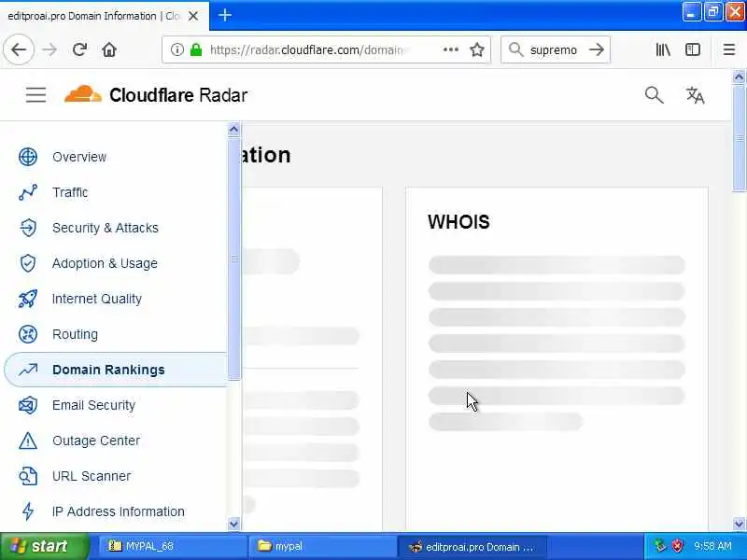
Task: Select the editproai.pro Domain Information tab
Action: pyautogui.click(x=92, y=16)
